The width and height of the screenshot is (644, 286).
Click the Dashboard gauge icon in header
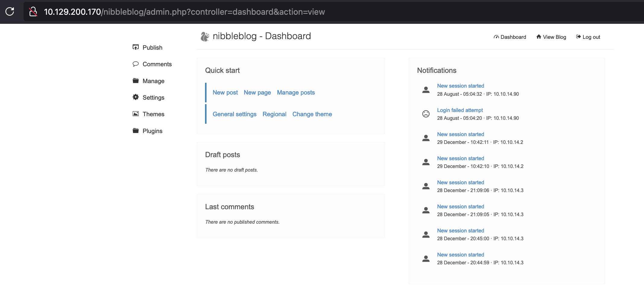496,37
